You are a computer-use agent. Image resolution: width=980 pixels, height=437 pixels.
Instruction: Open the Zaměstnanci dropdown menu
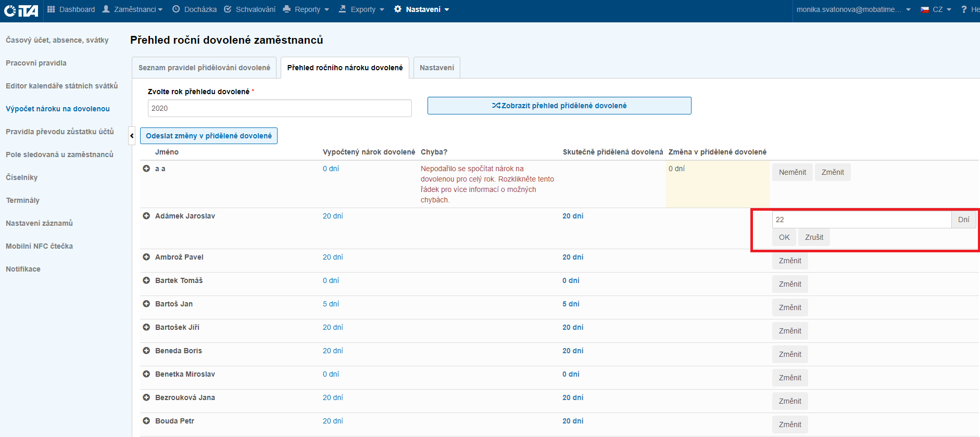click(133, 9)
